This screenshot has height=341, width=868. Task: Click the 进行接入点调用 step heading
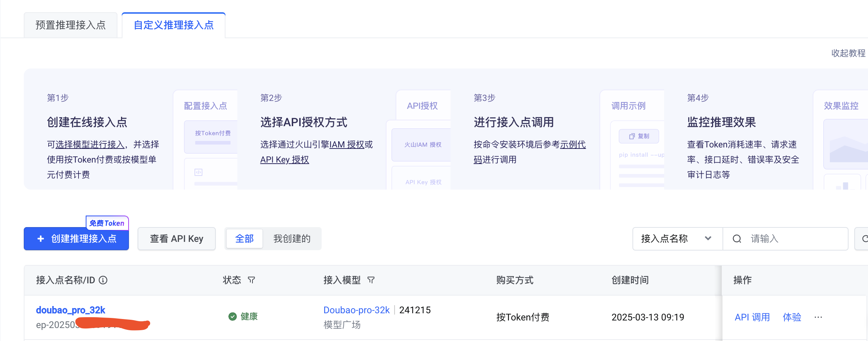point(514,122)
